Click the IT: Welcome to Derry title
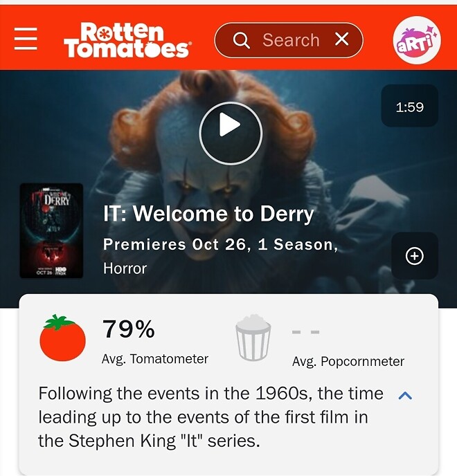Viewport: 457px width, 476px height. coord(208,214)
